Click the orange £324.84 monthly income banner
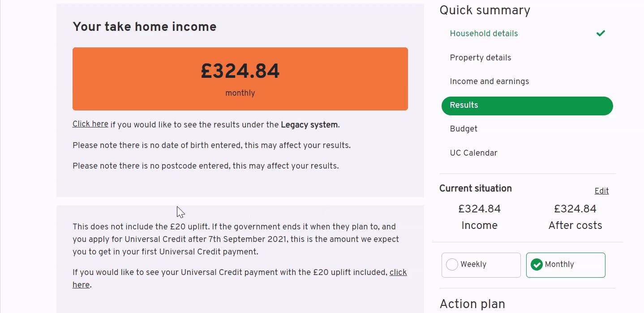Image resolution: width=644 pixels, height=313 pixels. [240, 79]
